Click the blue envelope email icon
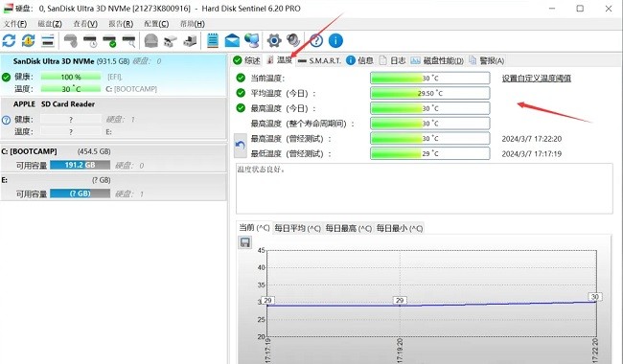The width and height of the screenshot is (623, 364). click(x=232, y=40)
